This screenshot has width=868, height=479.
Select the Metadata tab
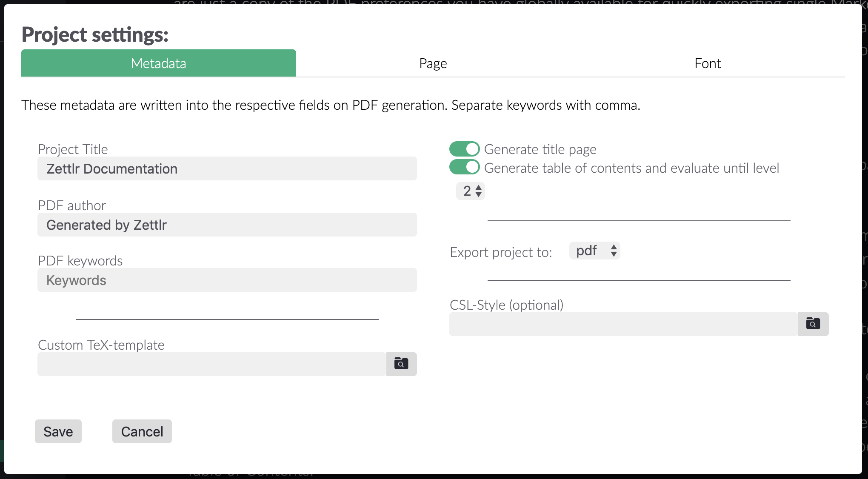(158, 63)
